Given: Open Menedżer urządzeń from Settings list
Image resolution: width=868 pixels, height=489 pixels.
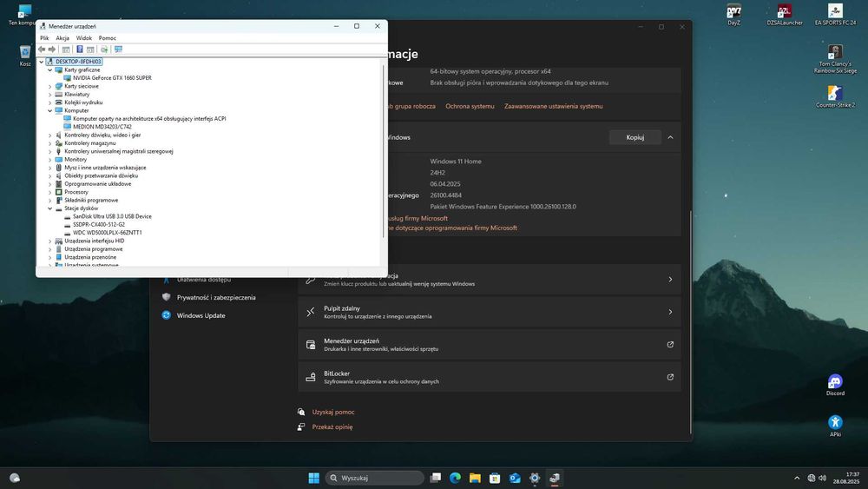Looking at the screenshot, I should [x=490, y=345].
